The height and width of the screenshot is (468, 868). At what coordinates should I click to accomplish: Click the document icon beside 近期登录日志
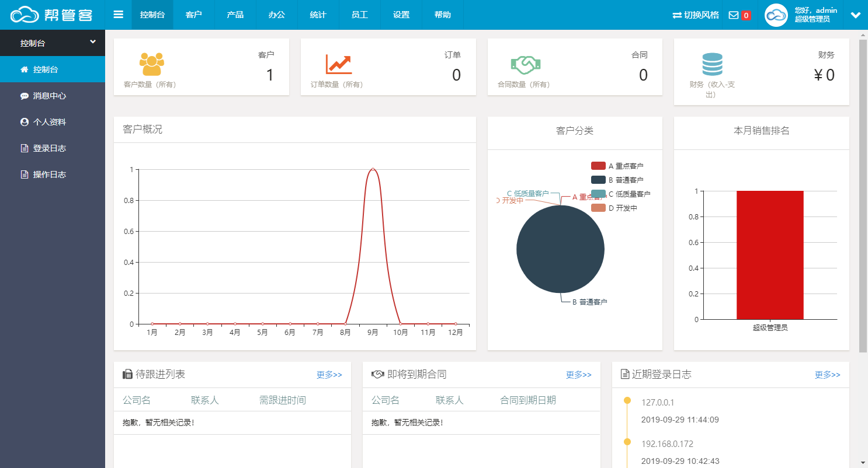pyautogui.click(x=625, y=374)
